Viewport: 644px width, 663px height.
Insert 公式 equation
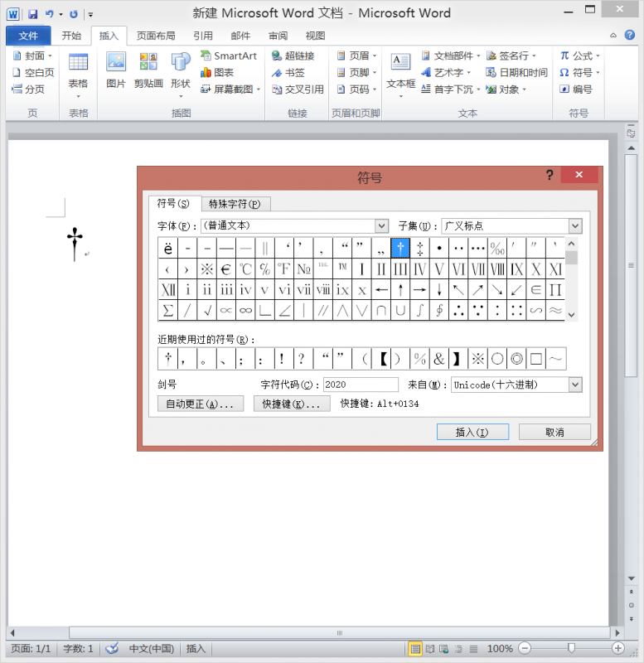579,56
